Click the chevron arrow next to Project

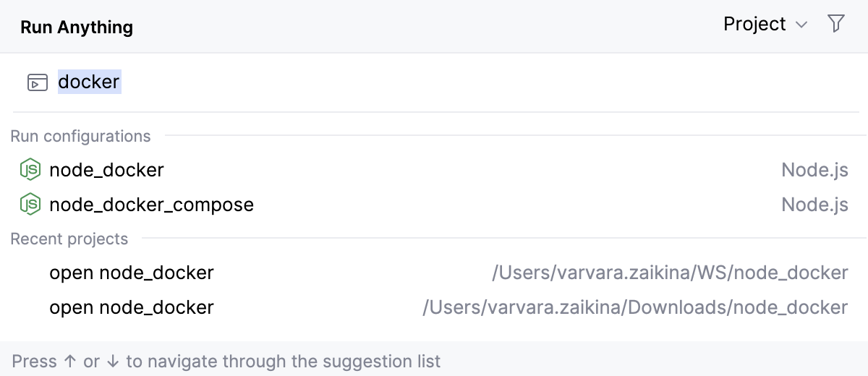(x=801, y=25)
